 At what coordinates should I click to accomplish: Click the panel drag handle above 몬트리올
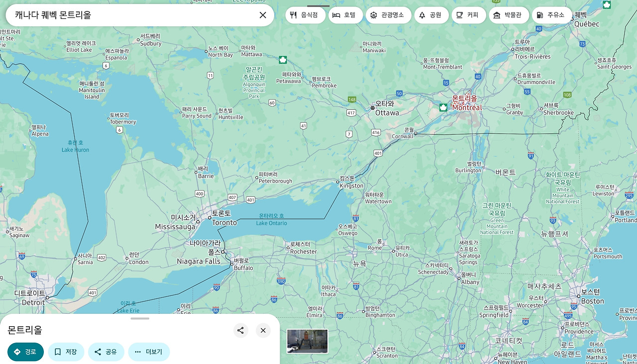[x=140, y=318]
